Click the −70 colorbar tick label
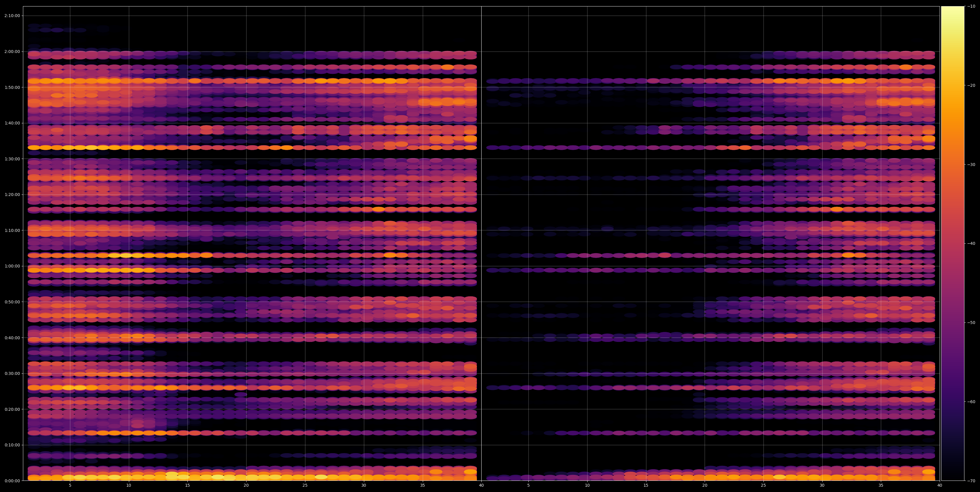The height and width of the screenshot is (492, 980). pos(971,481)
